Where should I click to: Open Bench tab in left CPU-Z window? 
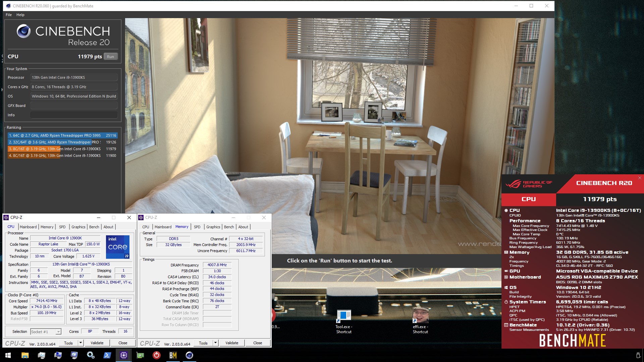94,227
